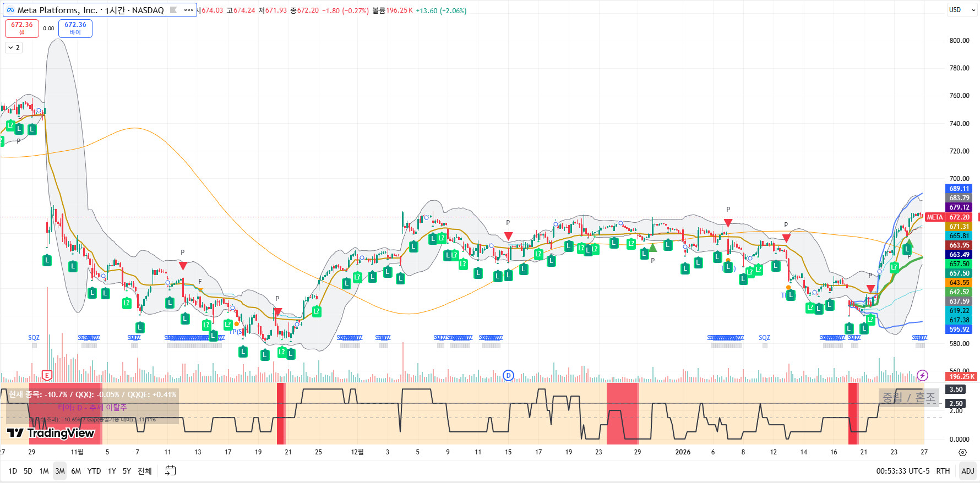Expand the collapsed indicator legend marked 2
Screen dimensions: 980x483
point(14,48)
